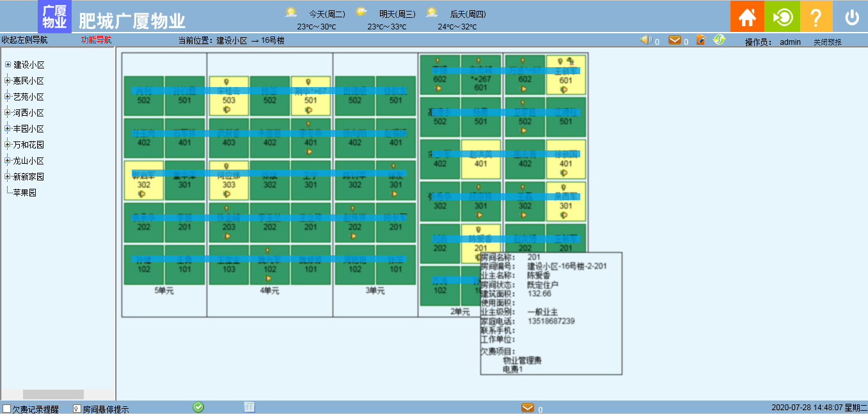Screen dimensions: 868x414
Task: Click arrow icon under 3单元 room 301
Action: 394,194
